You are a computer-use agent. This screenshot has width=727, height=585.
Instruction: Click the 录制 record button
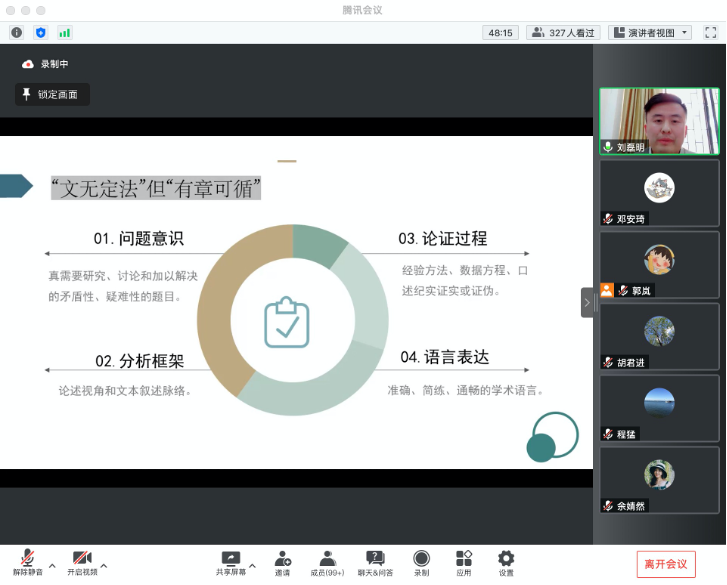click(421, 563)
